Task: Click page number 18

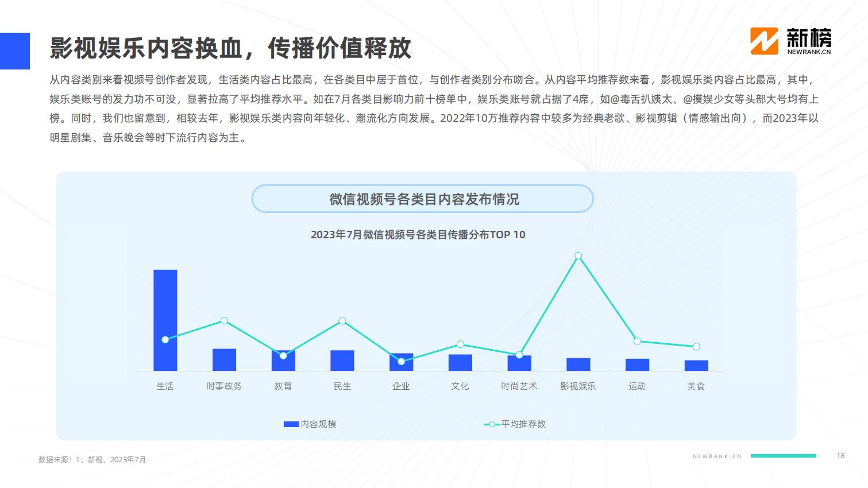Action: point(840,456)
